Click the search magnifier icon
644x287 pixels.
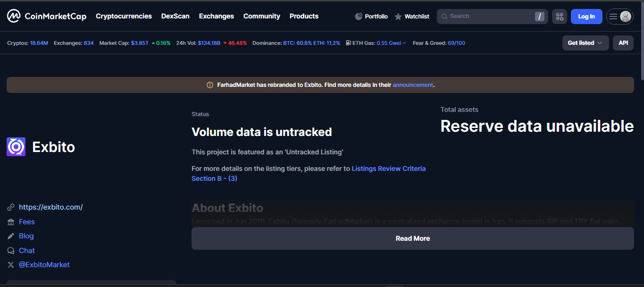(444, 17)
